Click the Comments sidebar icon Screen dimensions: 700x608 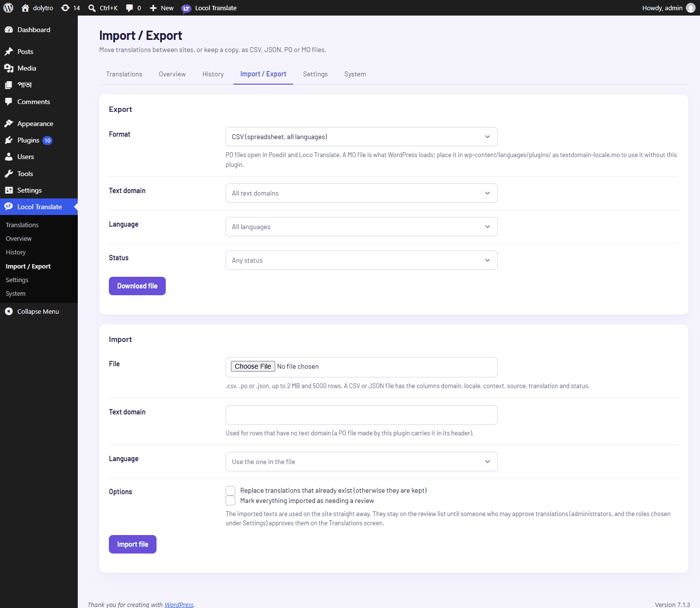(9, 102)
